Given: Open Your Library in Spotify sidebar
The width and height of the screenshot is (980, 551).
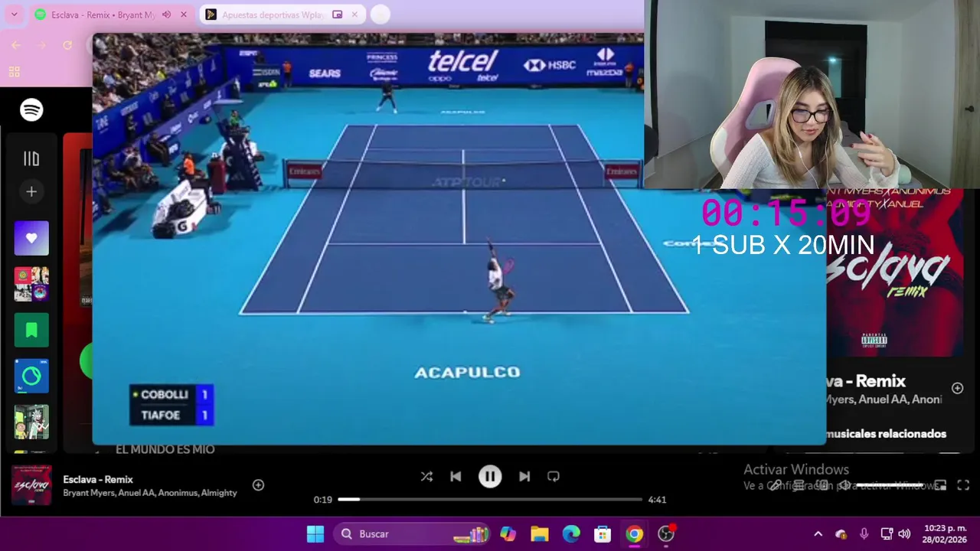Looking at the screenshot, I should (31, 158).
